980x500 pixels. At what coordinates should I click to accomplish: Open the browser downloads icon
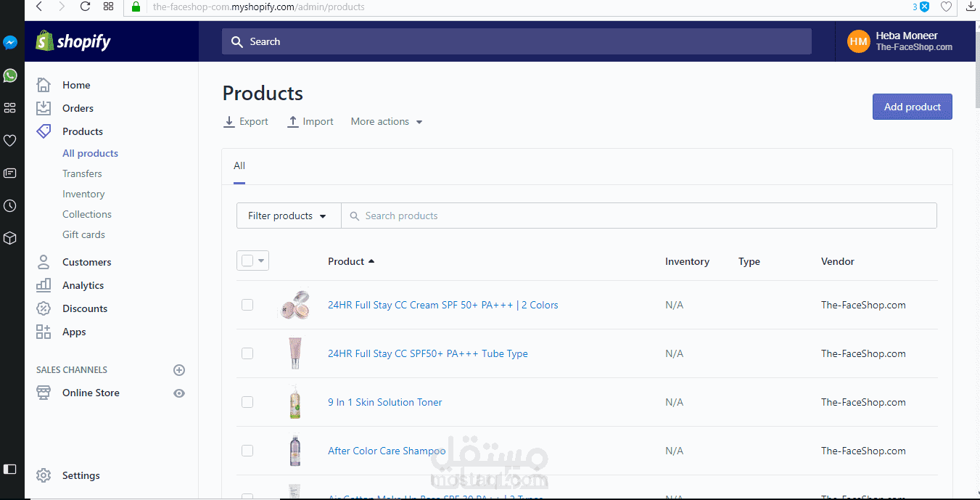coord(971,7)
